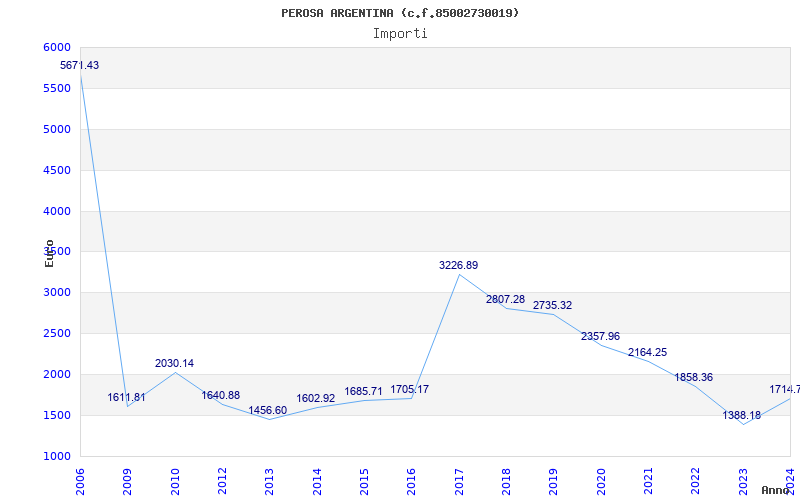The width and height of the screenshot is (800, 500).
Task: Click the 1858.36 data label
Action: coord(694,378)
